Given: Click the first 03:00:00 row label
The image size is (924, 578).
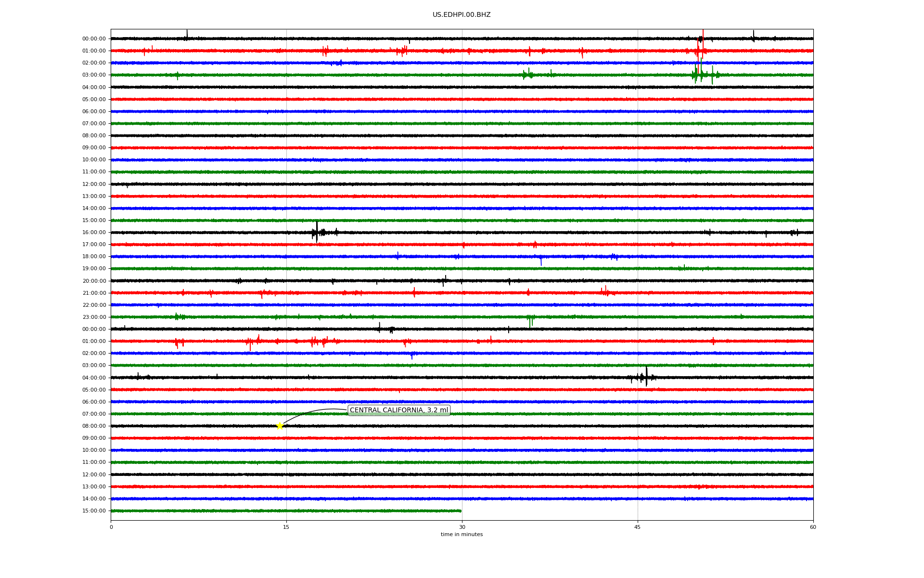Looking at the screenshot, I should click(94, 75).
